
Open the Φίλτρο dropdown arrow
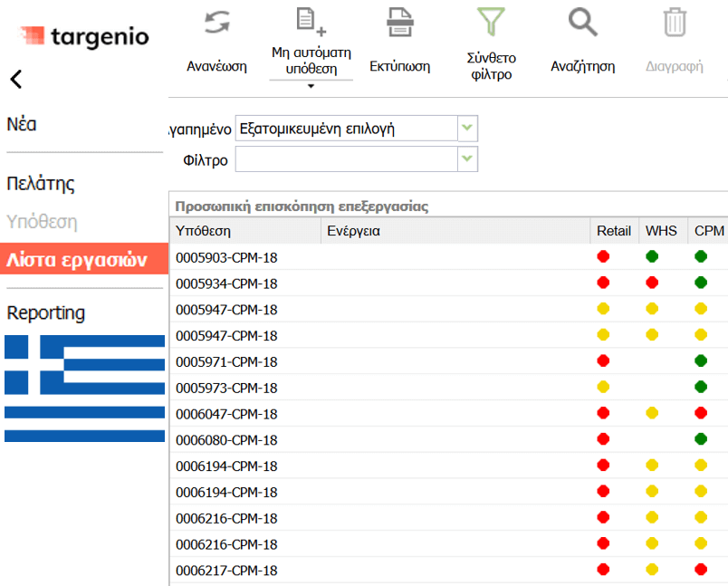[x=467, y=159]
